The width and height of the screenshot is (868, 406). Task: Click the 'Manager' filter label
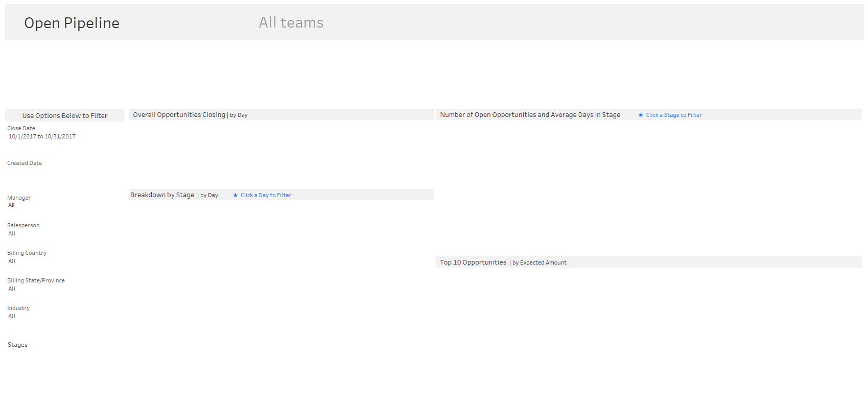[19, 198]
